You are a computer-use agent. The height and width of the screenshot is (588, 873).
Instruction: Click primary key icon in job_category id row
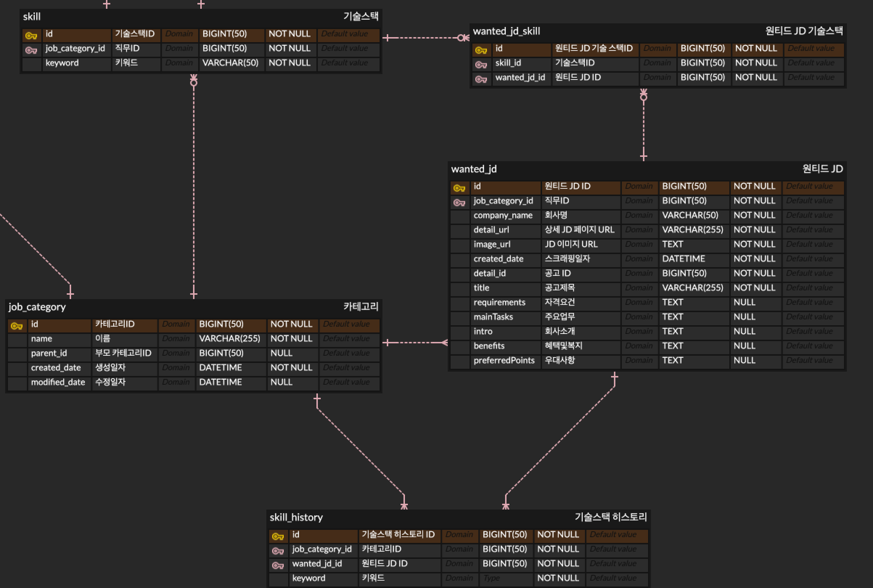[x=17, y=326]
